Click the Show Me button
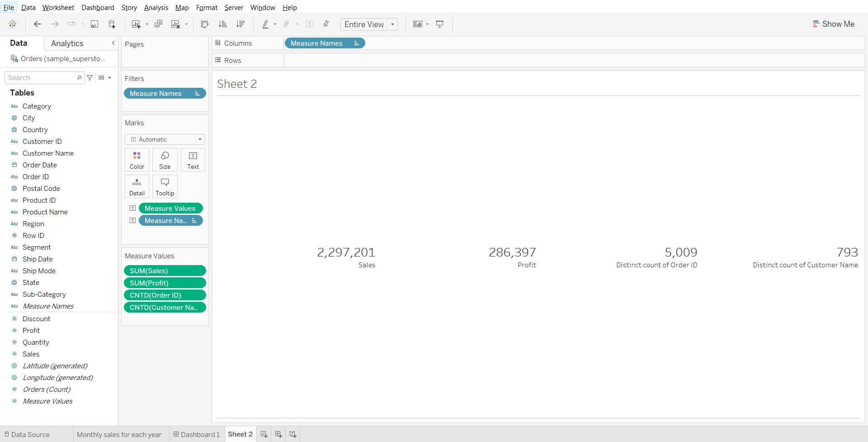 (833, 24)
